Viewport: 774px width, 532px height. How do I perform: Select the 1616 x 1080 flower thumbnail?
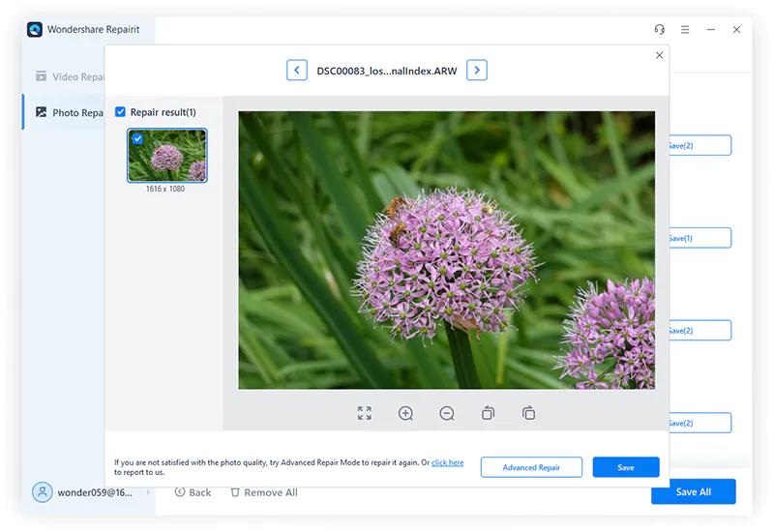[166, 156]
